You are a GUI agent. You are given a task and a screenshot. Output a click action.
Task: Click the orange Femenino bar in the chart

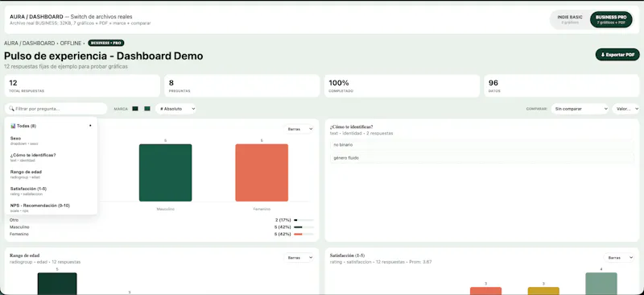point(262,172)
